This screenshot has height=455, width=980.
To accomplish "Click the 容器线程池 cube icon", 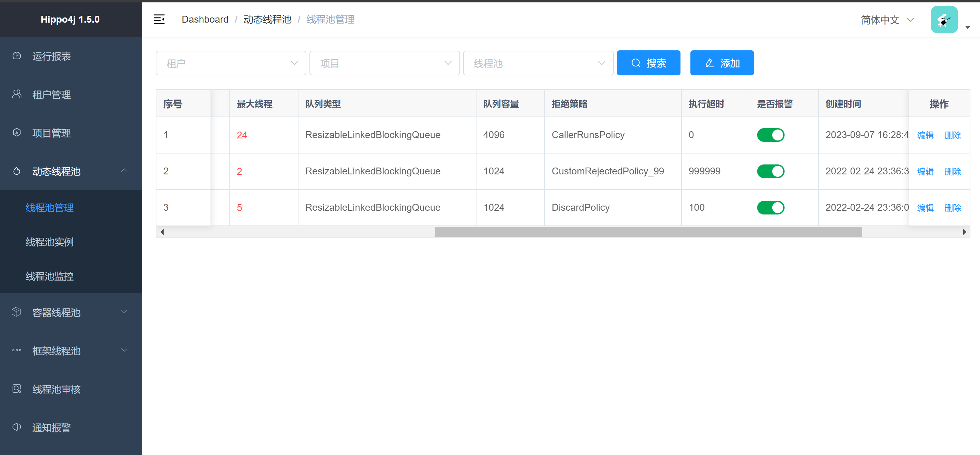I will tap(17, 312).
